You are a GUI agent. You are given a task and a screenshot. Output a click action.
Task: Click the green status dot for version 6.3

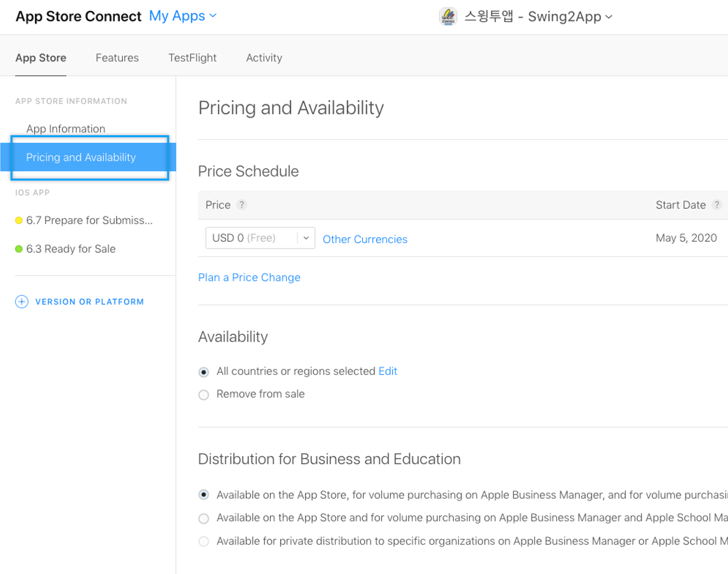pos(19,249)
